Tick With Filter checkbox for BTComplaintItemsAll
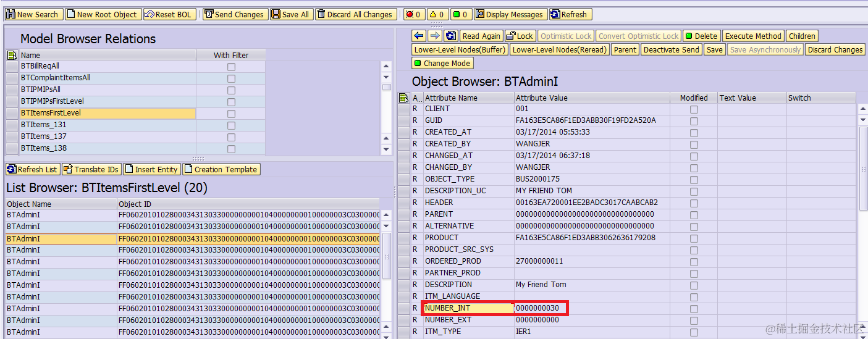868x339 pixels. [x=231, y=78]
